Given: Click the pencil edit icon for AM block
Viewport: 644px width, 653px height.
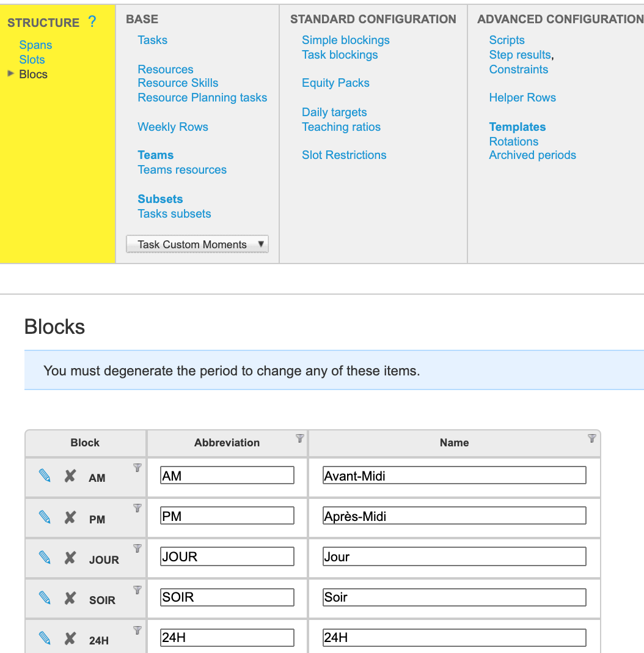Looking at the screenshot, I should (45, 476).
